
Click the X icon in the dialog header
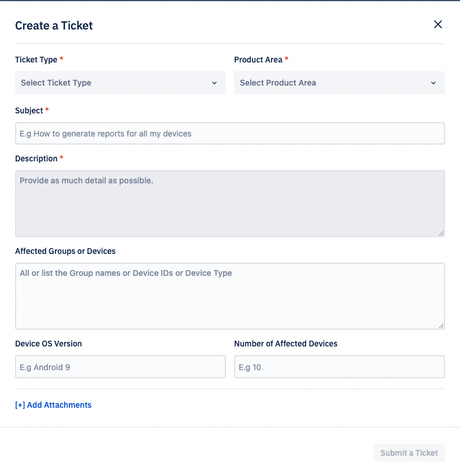437,24
